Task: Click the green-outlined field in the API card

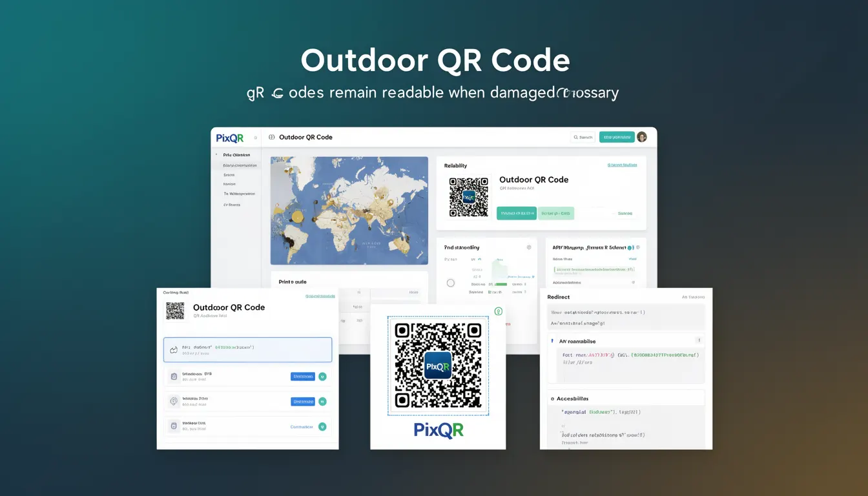Action: 594,269
